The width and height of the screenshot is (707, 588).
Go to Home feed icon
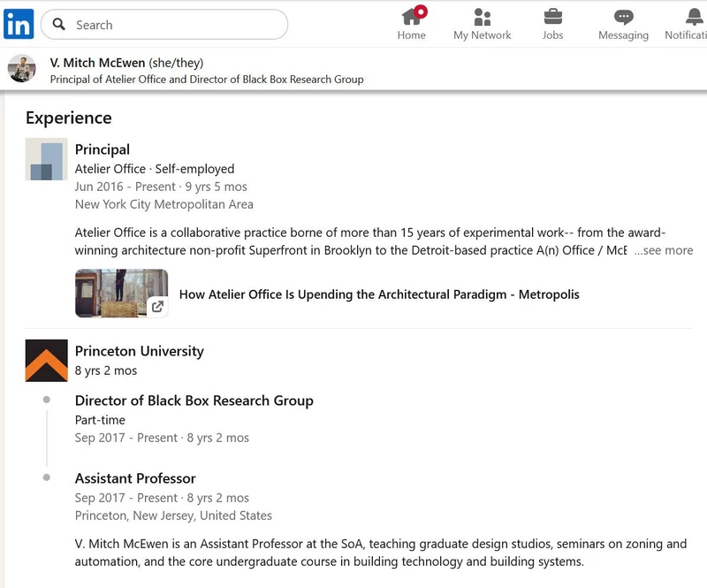click(x=411, y=17)
